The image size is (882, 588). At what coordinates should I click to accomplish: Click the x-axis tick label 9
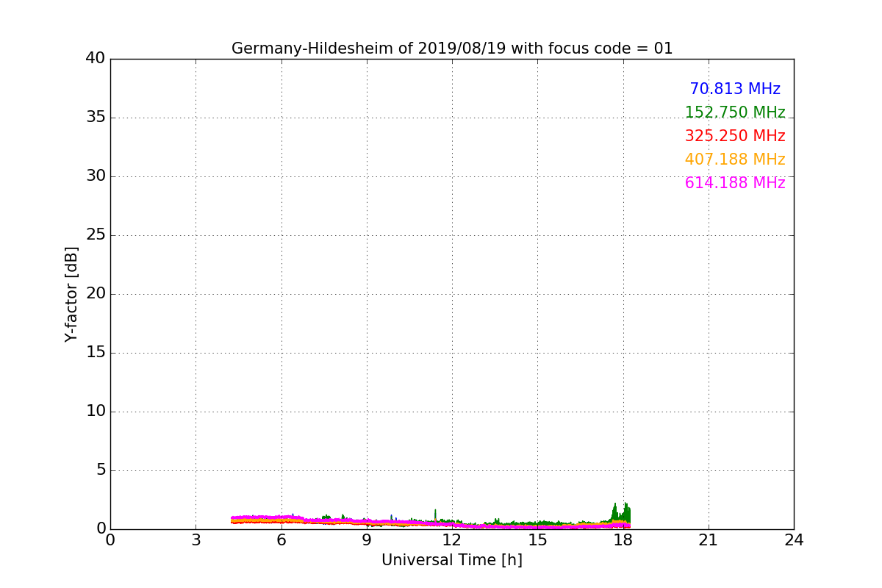(x=367, y=540)
